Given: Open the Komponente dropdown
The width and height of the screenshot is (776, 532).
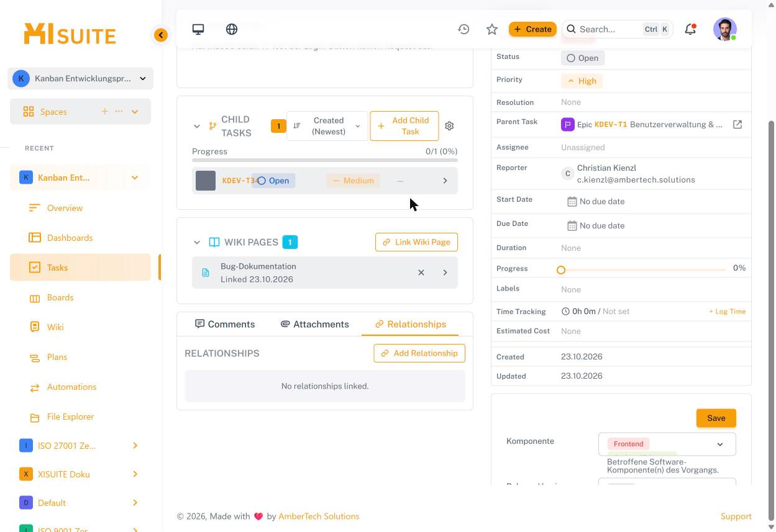Looking at the screenshot, I should (667, 444).
